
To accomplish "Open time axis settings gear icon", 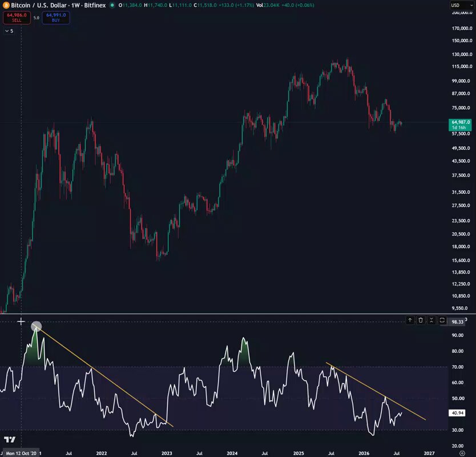I will pyautogui.click(x=462, y=453).
